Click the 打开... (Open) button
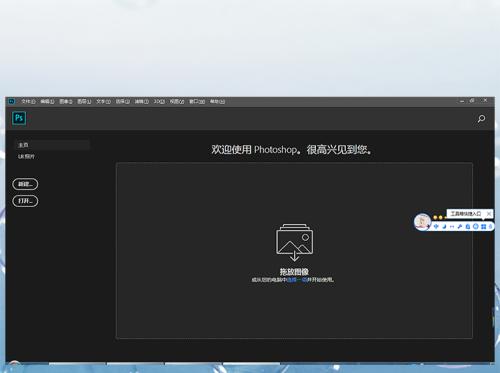This screenshot has height=373, width=500. (25, 201)
